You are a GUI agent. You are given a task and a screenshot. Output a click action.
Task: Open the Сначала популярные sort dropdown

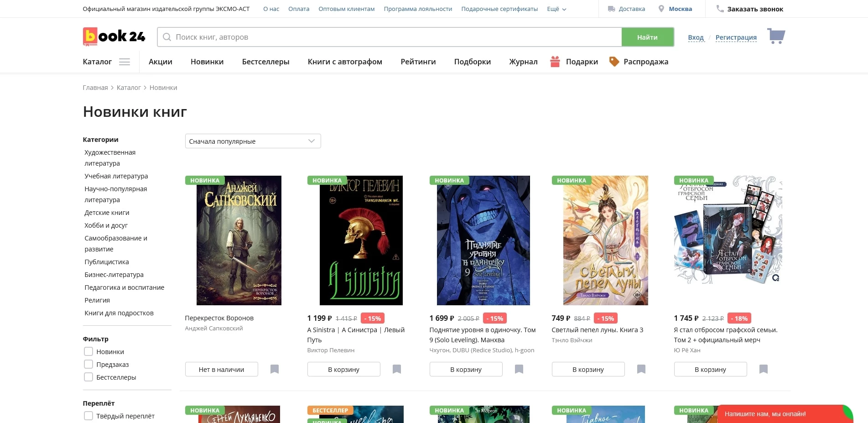tap(253, 141)
